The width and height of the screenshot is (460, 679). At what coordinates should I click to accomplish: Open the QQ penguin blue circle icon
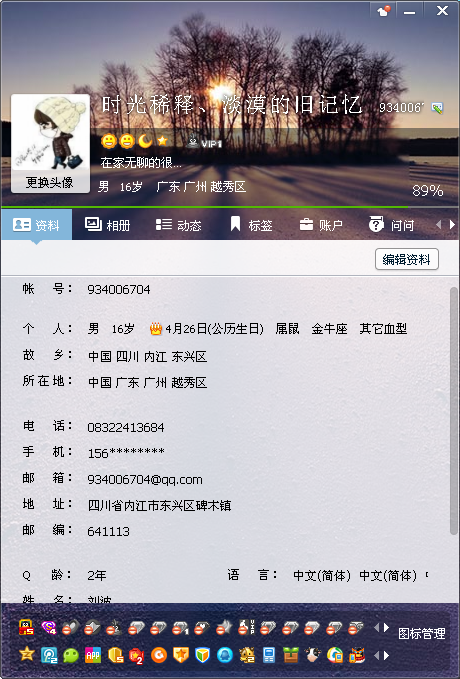[224, 655]
